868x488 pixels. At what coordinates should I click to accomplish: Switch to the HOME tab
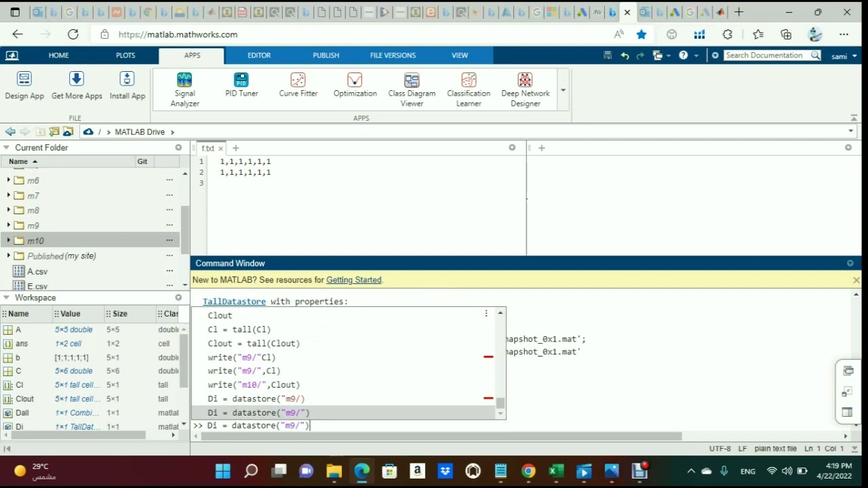tap(58, 56)
